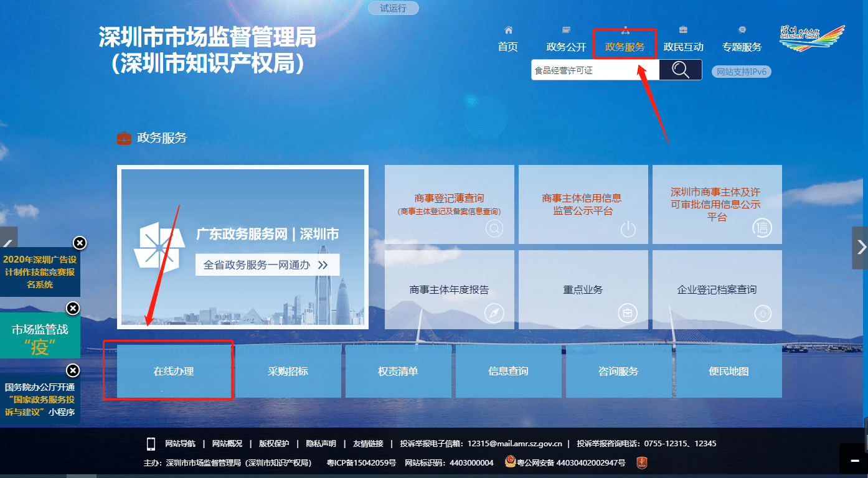Image resolution: width=868 pixels, height=478 pixels.
Task: Close the 国务院办公厅 miniprogram banner
Action: coord(73,371)
